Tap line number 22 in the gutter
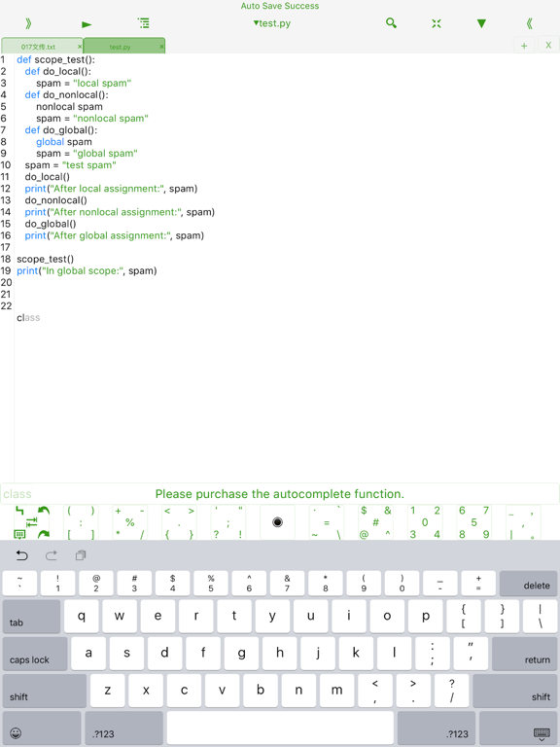The width and height of the screenshot is (560, 747). point(6,305)
